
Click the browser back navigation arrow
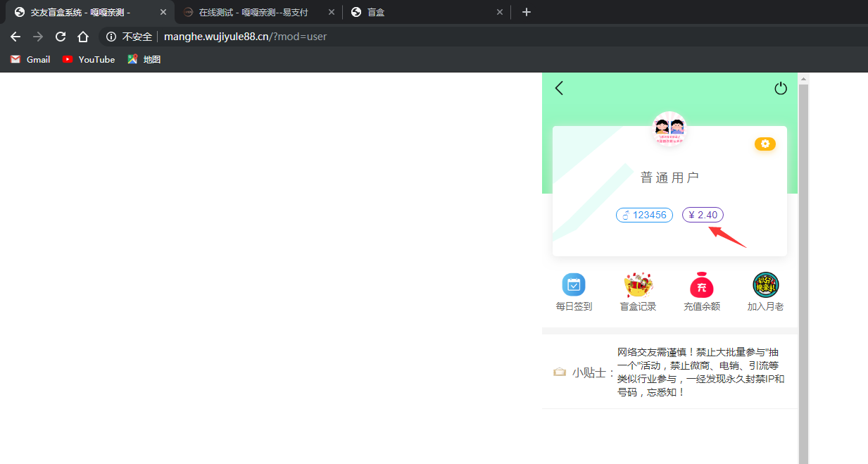click(x=15, y=37)
